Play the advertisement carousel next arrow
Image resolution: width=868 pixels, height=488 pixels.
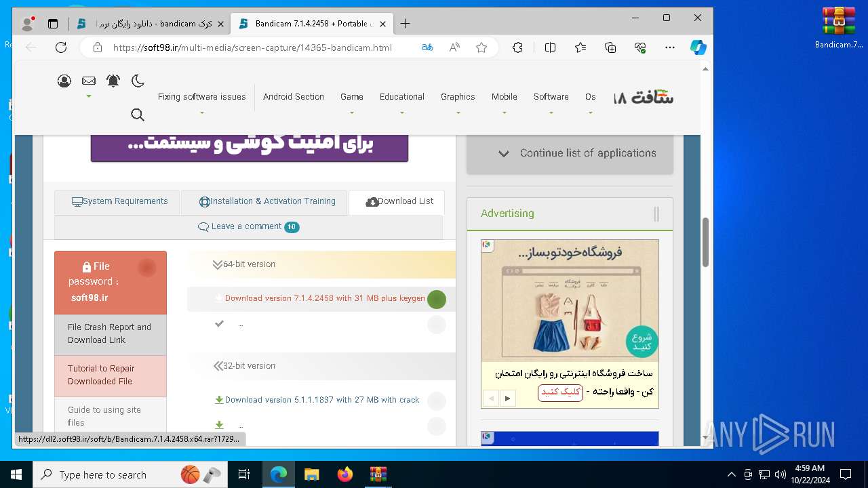click(507, 398)
